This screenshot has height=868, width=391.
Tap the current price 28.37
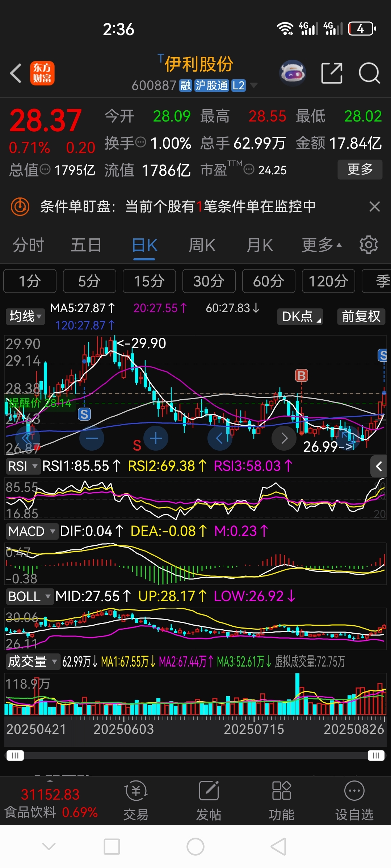(46, 120)
